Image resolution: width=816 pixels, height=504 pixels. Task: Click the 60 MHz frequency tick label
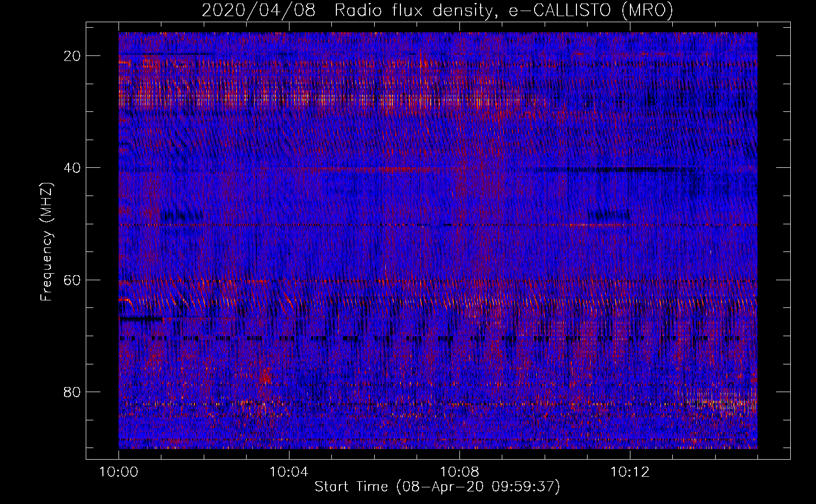72,280
